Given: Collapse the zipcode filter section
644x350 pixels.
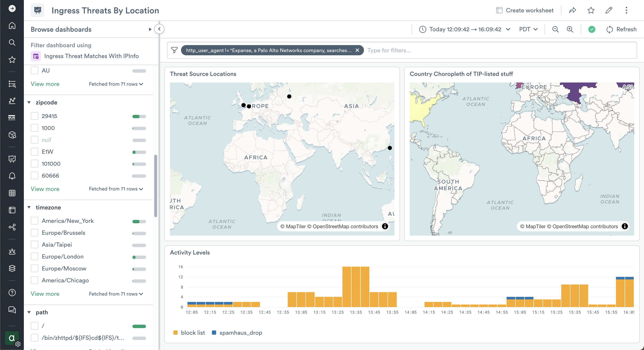Looking at the screenshot, I should coord(29,102).
